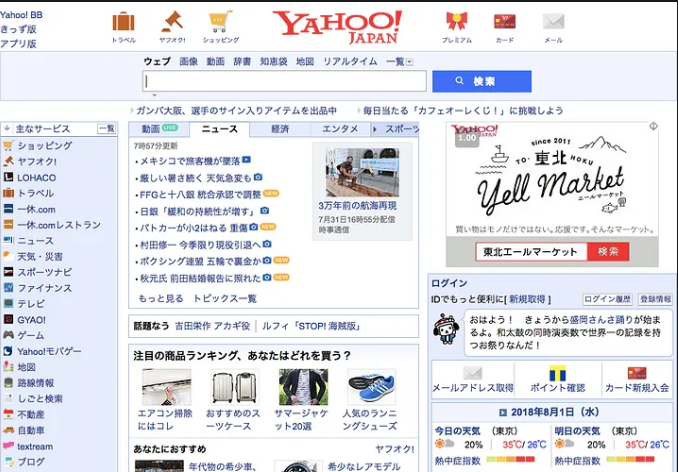Expand news tabs with the arrow before スポーツ
678x472 pixels.
(x=375, y=129)
